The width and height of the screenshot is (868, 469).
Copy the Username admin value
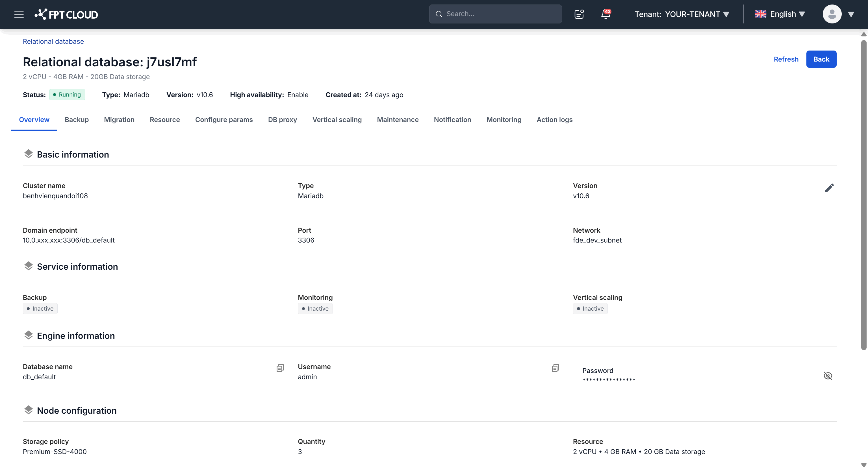click(x=555, y=368)
